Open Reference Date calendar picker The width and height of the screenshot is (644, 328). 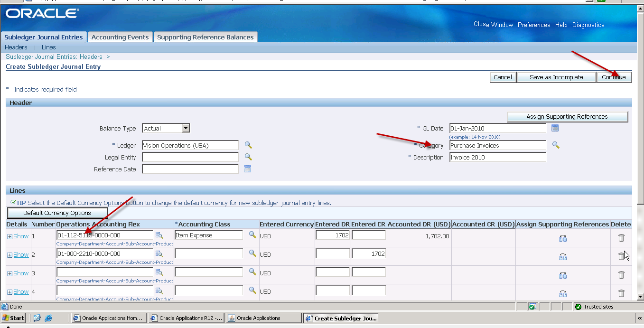[x=247, y=169]
